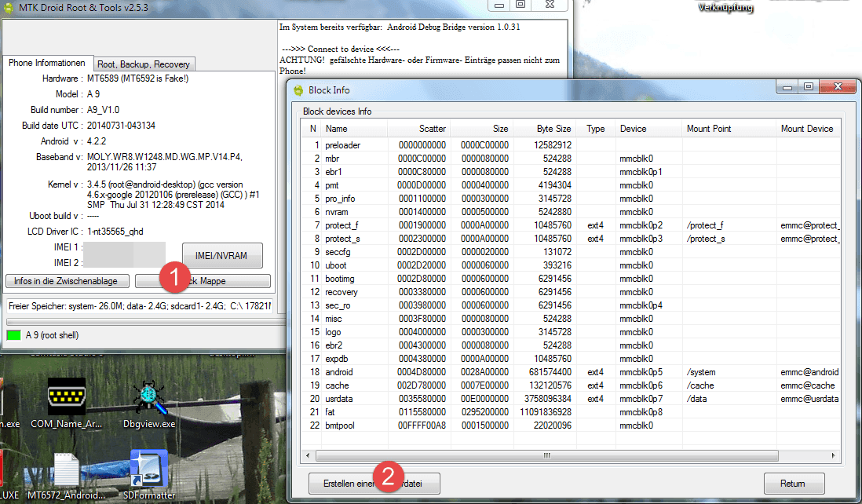The height and width of the screenshot is (504, 862).
Task: Click Infos in die Zwischenablage button
Action: pos(66,281)
